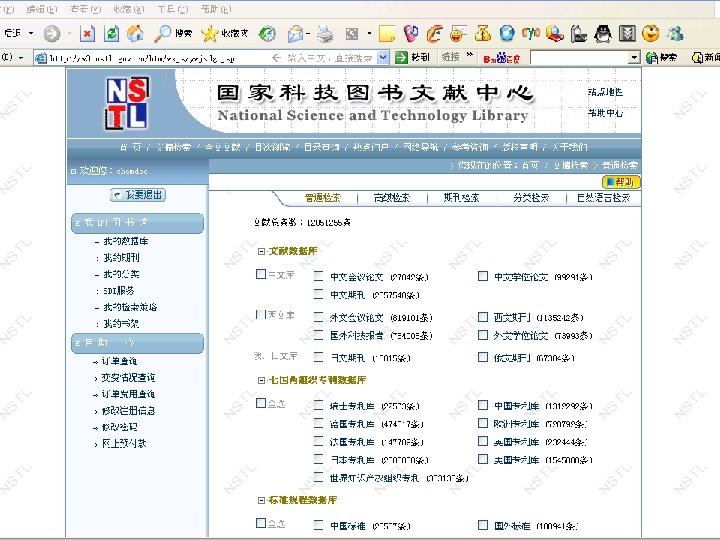
Task: Check the 国外标准 checkbox
Action: 483,525
